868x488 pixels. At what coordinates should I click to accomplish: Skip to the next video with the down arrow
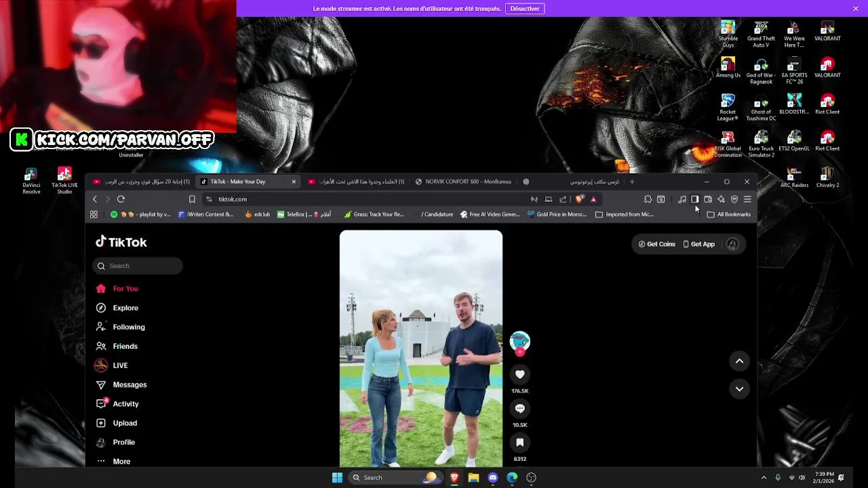point(739,388)
